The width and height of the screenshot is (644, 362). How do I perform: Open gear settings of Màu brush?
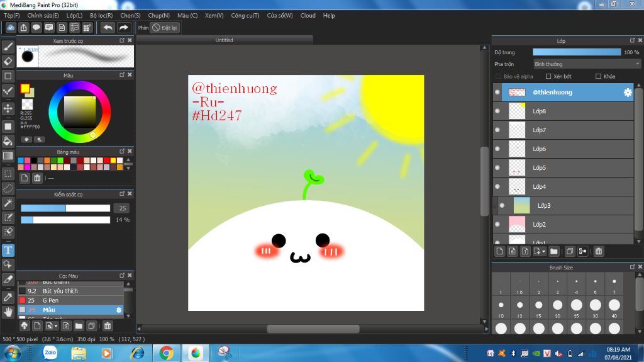click(x=119, y=310)
